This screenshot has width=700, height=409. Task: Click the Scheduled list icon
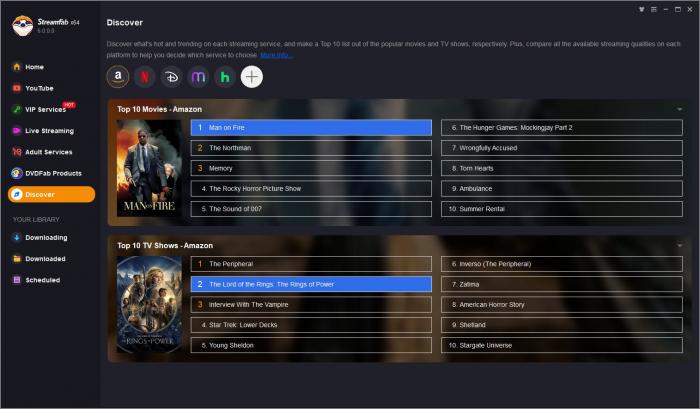click(17, 280)
